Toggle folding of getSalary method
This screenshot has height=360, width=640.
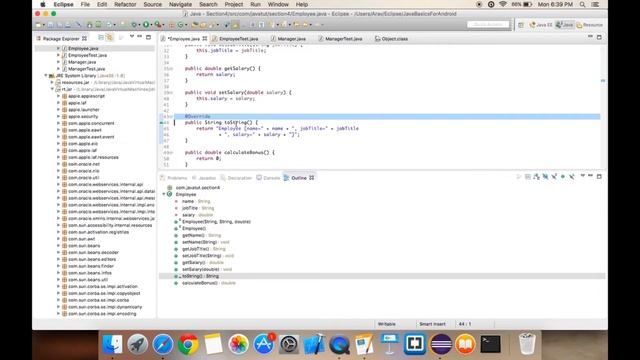coord(171,69)
